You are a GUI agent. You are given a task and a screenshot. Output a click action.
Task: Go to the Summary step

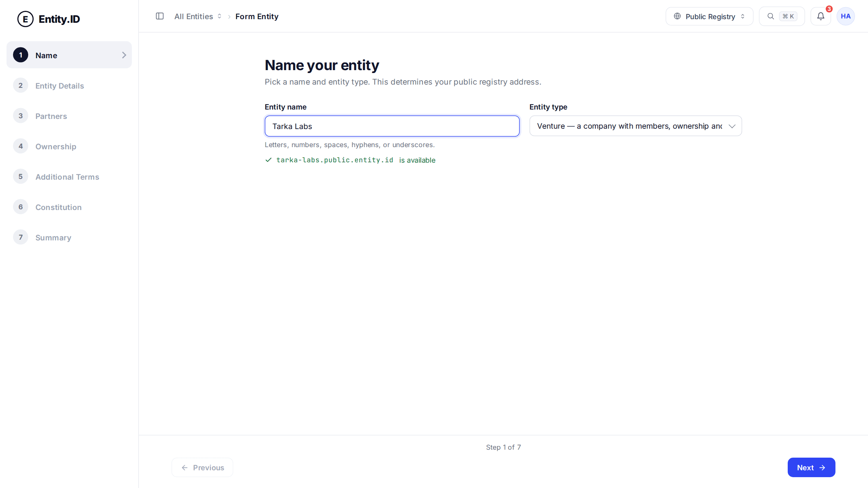(69, 237)
